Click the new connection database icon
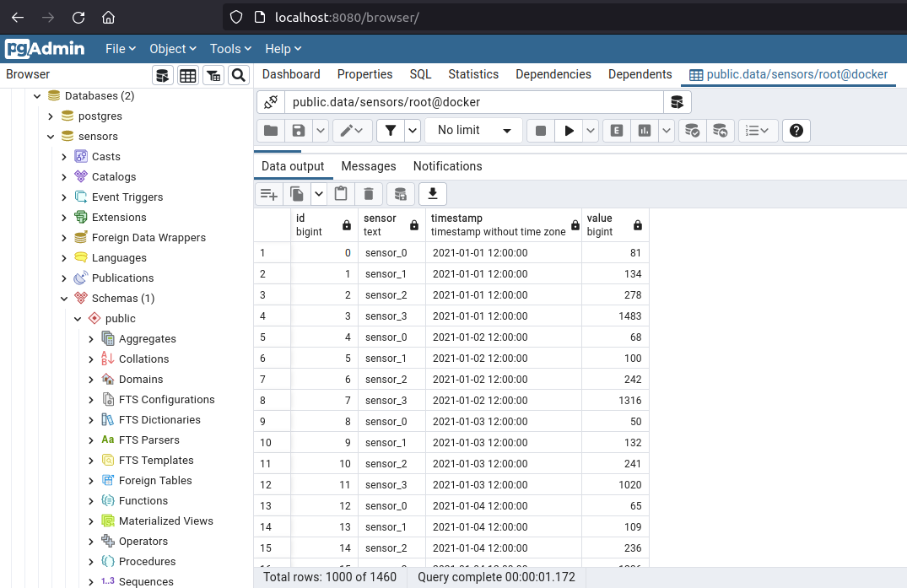Viewport: 907px width, 588px height. pos(677,102)
